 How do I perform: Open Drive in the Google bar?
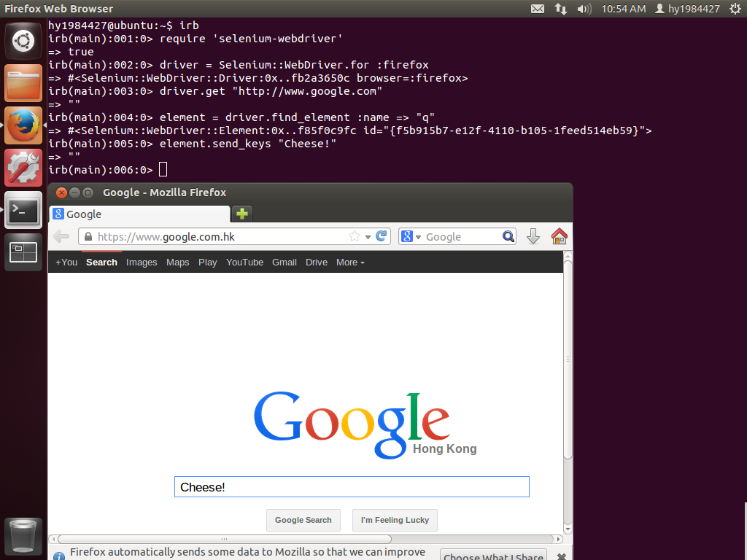[317, 262]
